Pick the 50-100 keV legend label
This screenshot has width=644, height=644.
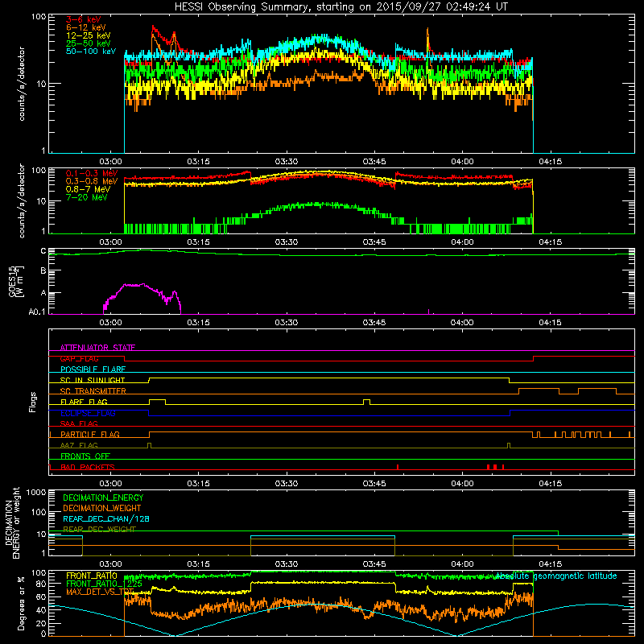pos(91,52)
